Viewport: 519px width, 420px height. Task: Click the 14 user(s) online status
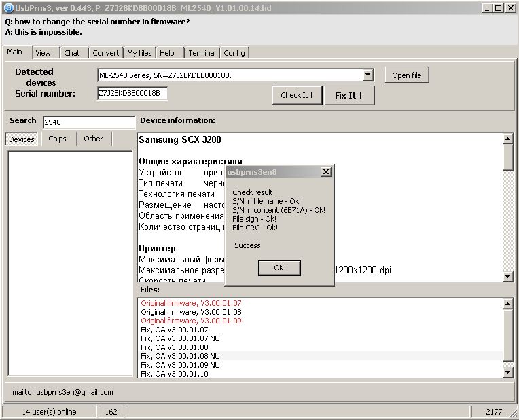coord(49,412)
